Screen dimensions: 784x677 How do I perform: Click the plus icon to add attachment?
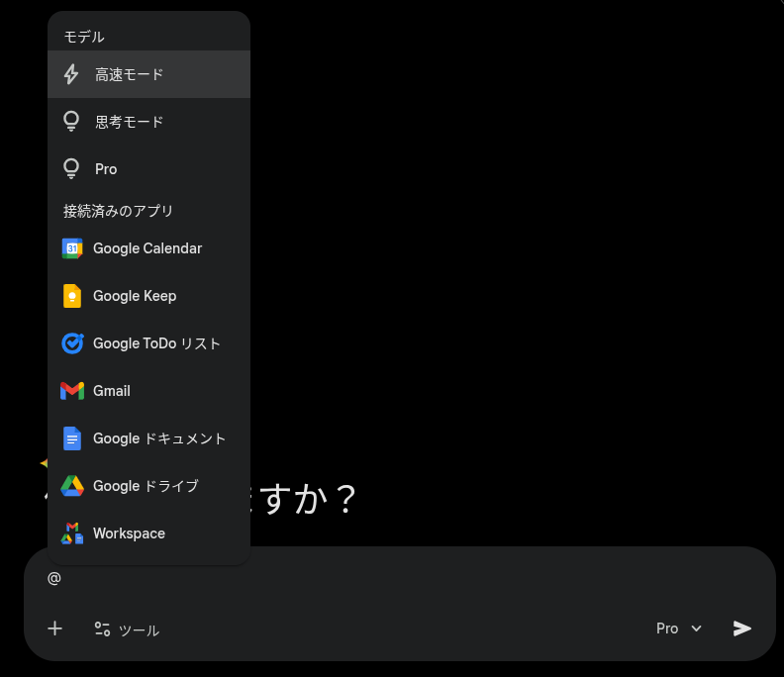55,629
